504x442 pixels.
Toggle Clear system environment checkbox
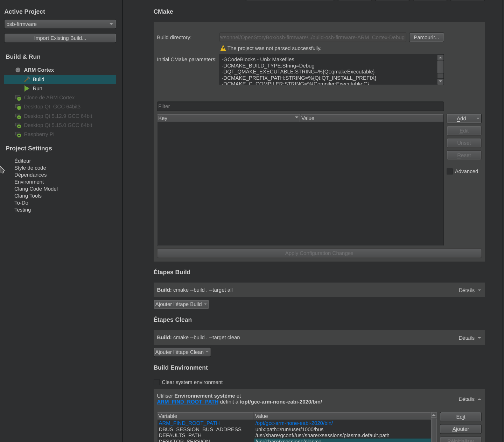pyautogui.click(x=157, y=382)
